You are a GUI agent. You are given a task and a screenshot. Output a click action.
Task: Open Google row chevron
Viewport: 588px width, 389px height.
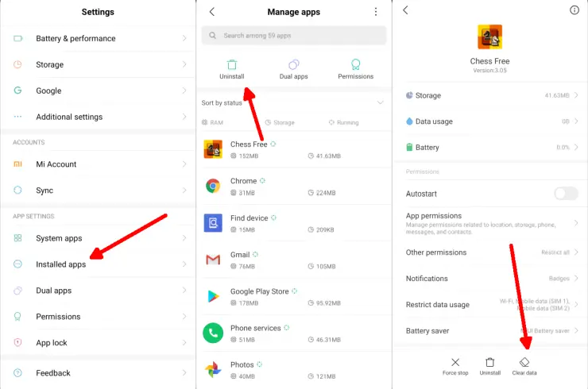(x=184, y=91)
